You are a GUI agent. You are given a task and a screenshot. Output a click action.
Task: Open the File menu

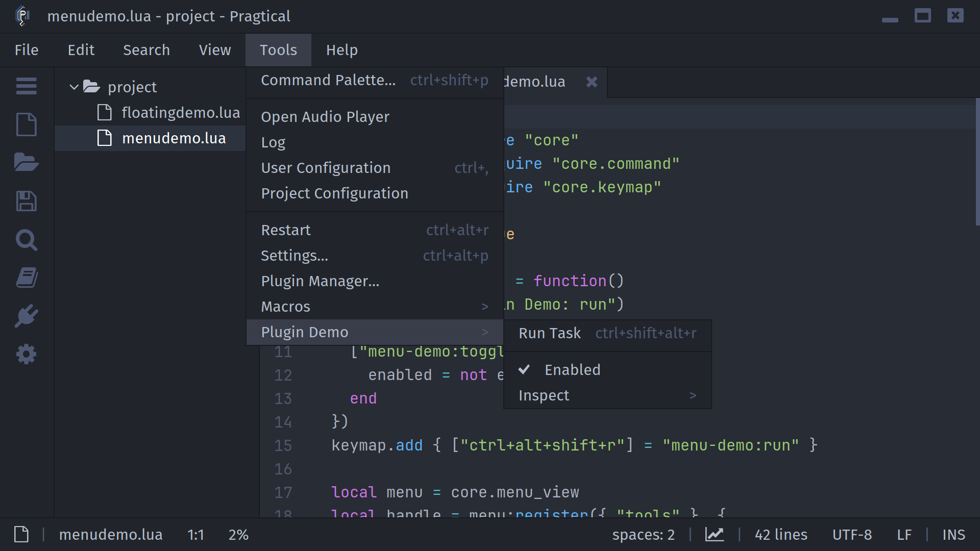click(x=27, y=50)
